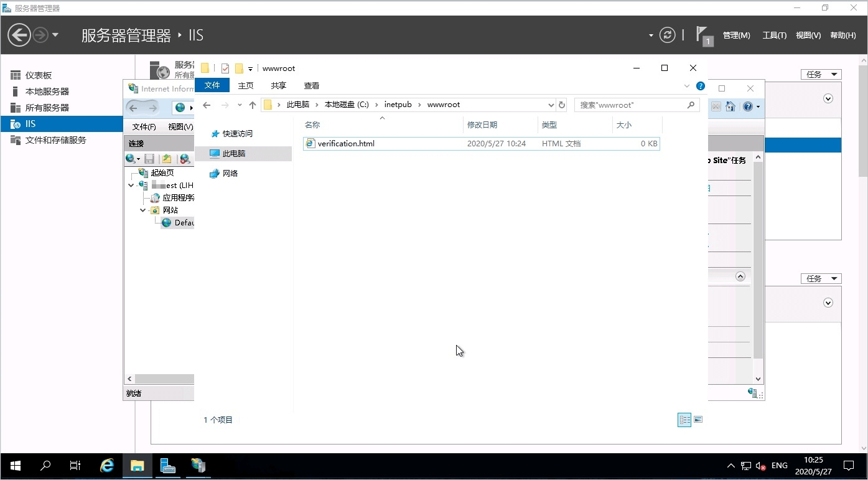The height and width of the screenshot is (480, 868).
Task: Click the IIS Manager home icon
Action: (x=731, y=106)
